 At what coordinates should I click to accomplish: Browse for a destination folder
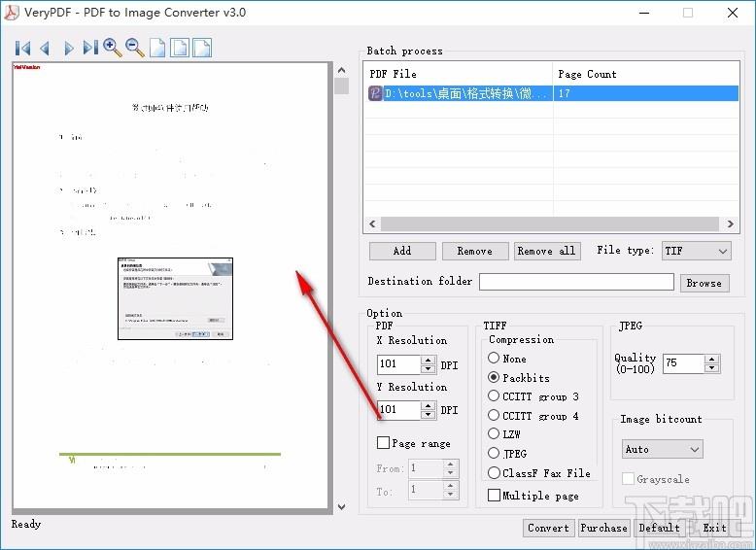click(x=704, y=283)
